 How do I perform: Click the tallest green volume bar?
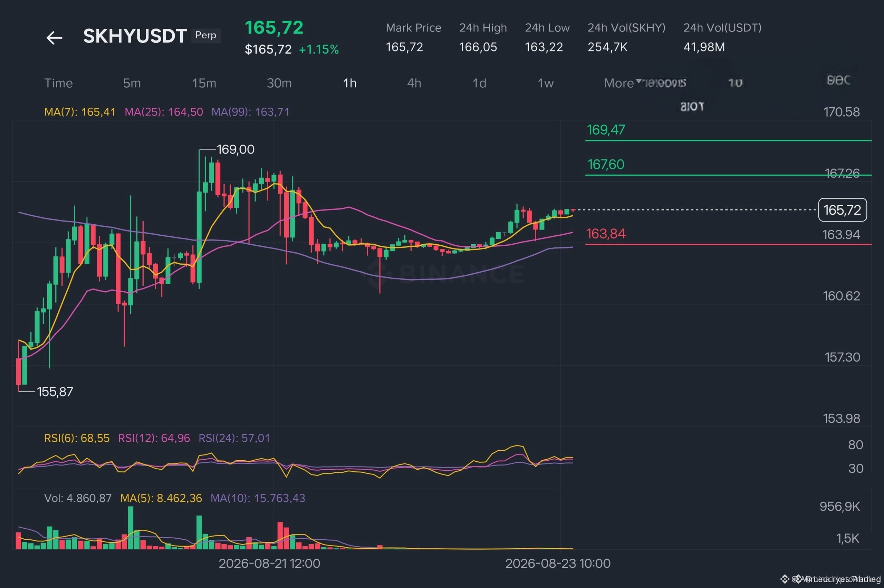(131, 528)
